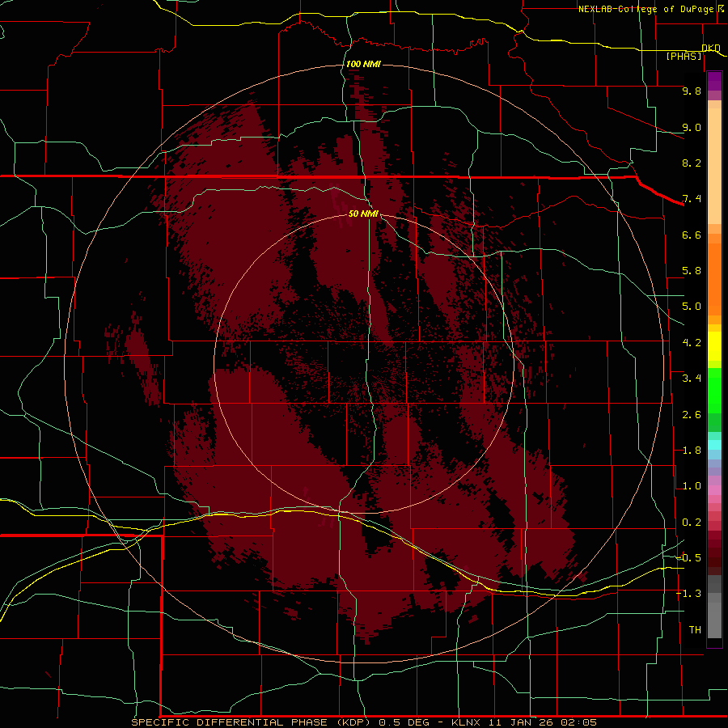Click the 5.8 colorbar value

pos(692,271)
